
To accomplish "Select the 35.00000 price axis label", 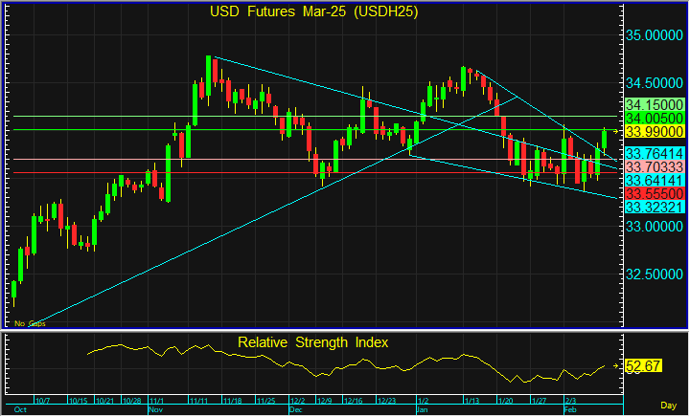I will tap(654, 35).
